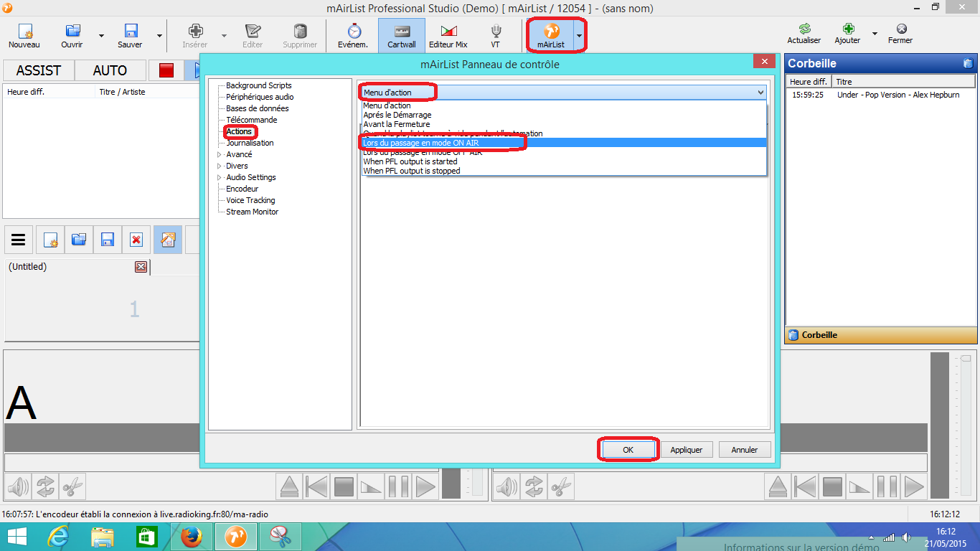Viewport: 980px width, 551px height.
Task: Open the Editeur Mix tool
Action: [448, 35]
